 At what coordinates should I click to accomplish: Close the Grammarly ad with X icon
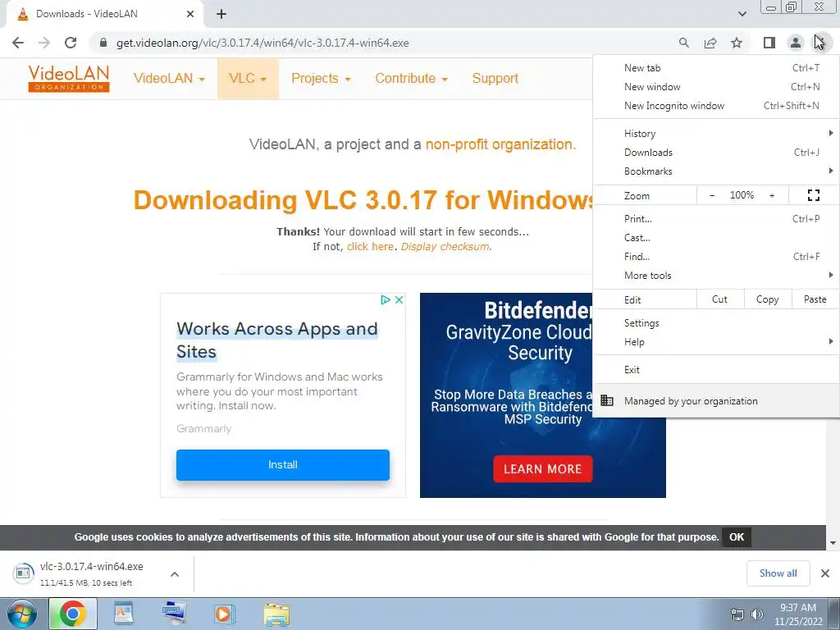click(399, 300)
